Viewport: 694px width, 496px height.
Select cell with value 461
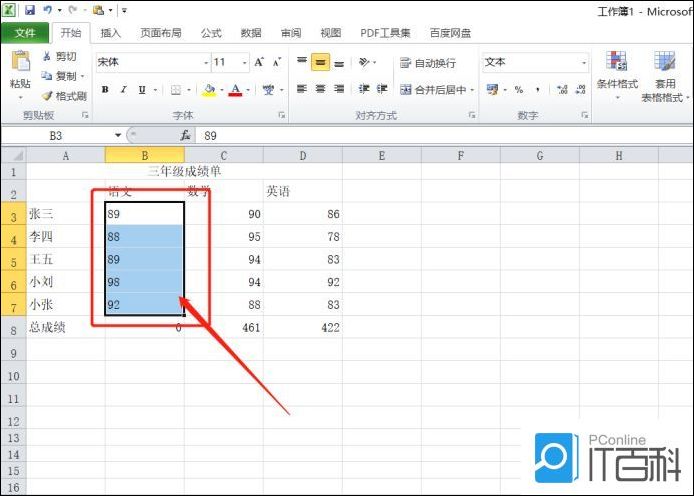pos(224,327)
